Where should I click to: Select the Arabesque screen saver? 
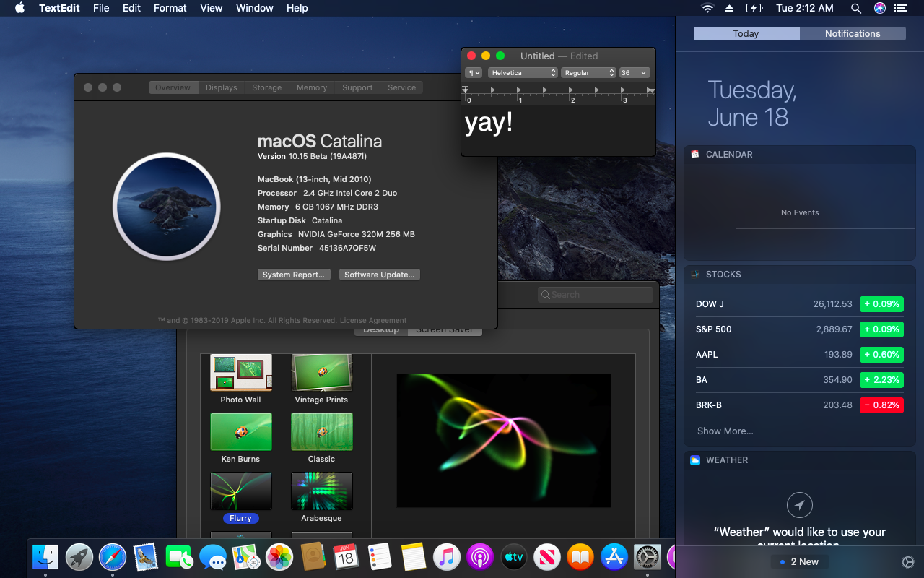(x=321, y=498)
